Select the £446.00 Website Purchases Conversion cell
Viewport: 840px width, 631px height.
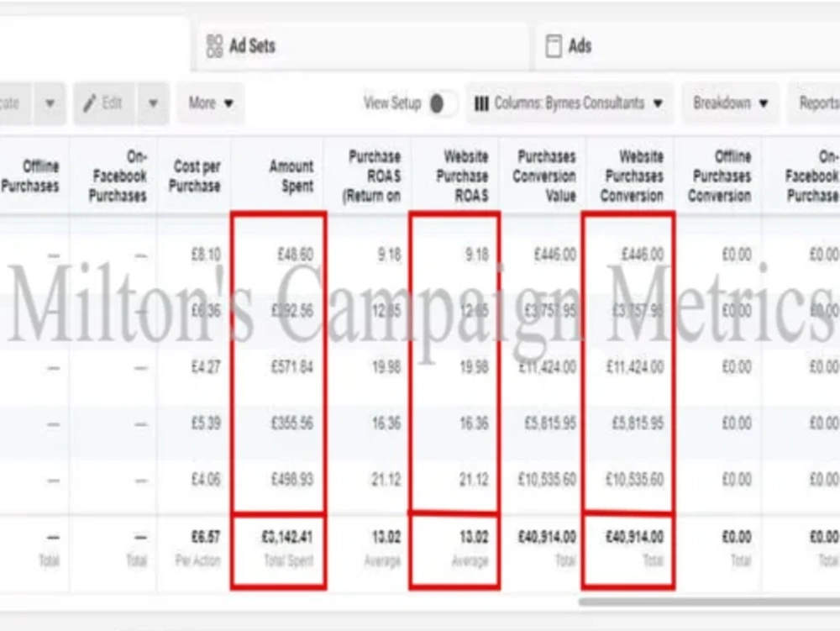pos(643,255)
